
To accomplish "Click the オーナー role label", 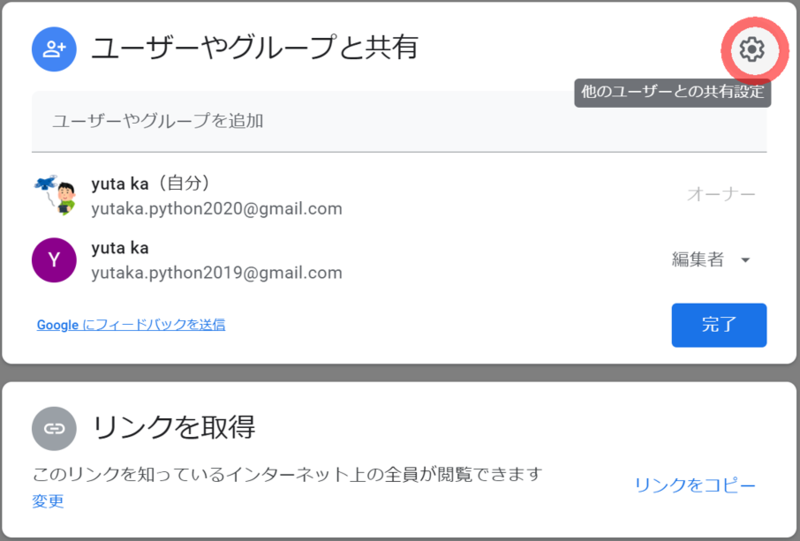I will point(721,194).
